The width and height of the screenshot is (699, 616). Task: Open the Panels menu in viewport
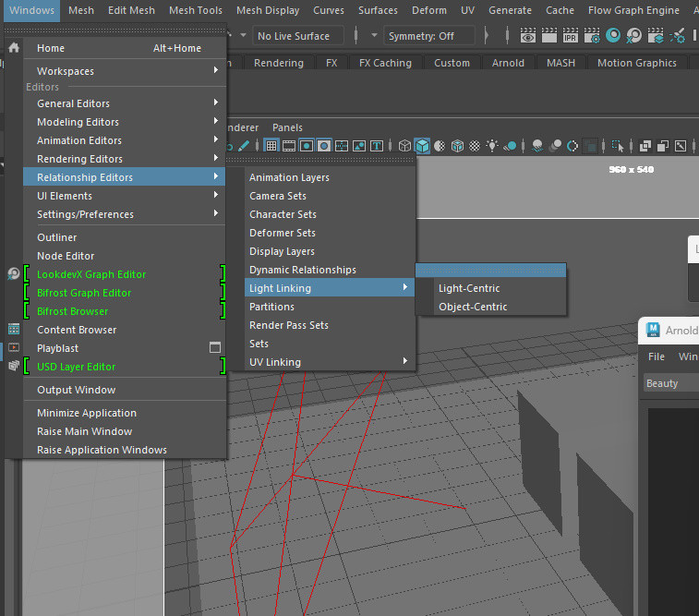[x=287, y=127]
